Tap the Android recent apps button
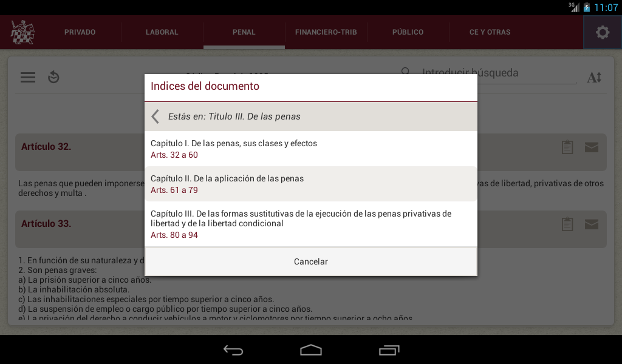Viewport: 622px width, 364px height. (389, 350)
